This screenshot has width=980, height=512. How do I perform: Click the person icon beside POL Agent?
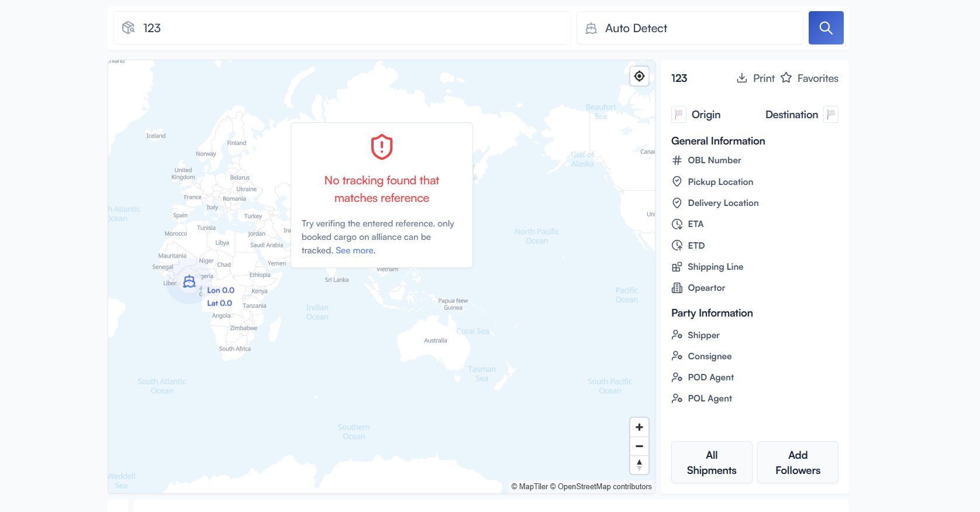[677, 398]
